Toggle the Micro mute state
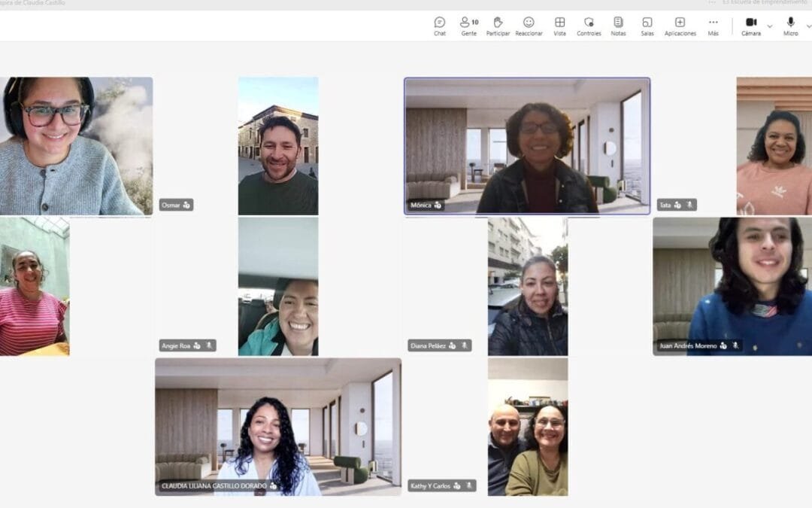812x508 pixels. [x=790, y=26]
